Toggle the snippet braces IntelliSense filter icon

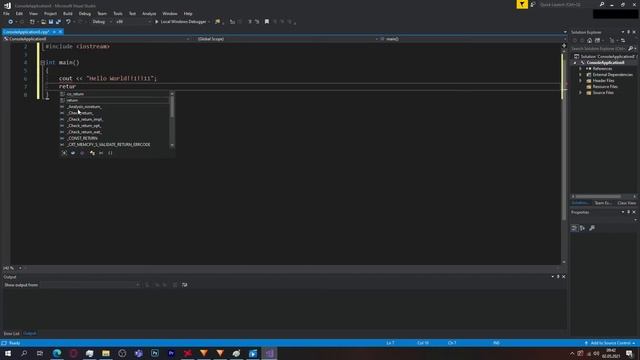pos(110,153)
